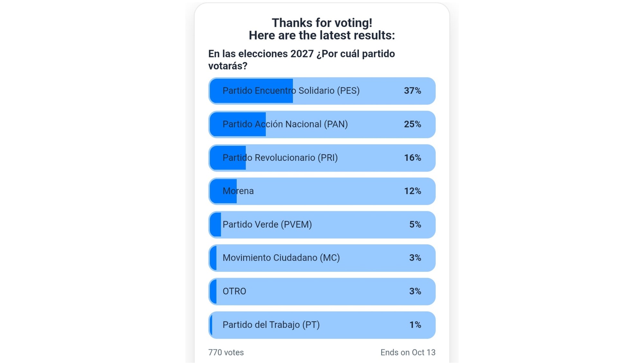Select the Morena option label
The height and width of the screenshot is (363, 644).
pyautogui.click(x=238, y=191)
